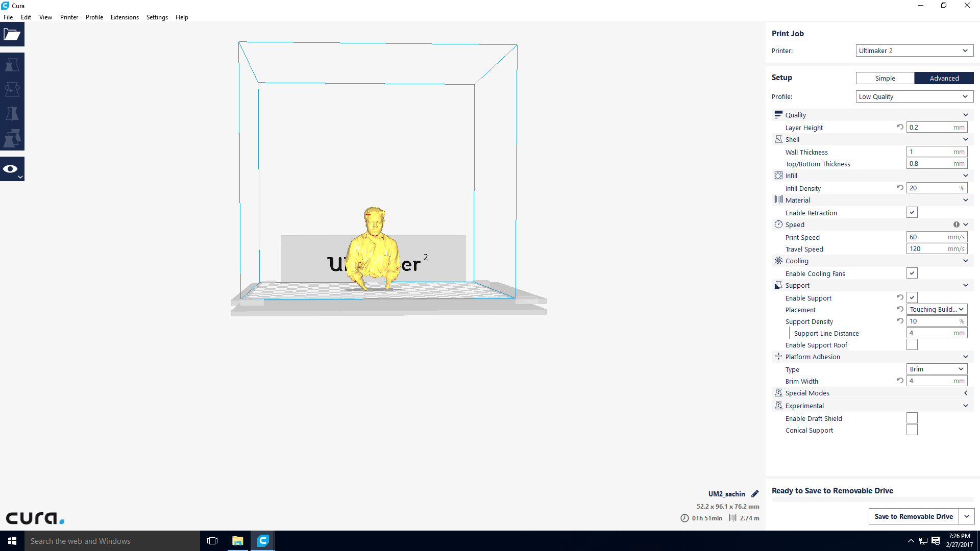Open the Extensions menu
The height and width of the screenshot is (551, 980).
125,17
